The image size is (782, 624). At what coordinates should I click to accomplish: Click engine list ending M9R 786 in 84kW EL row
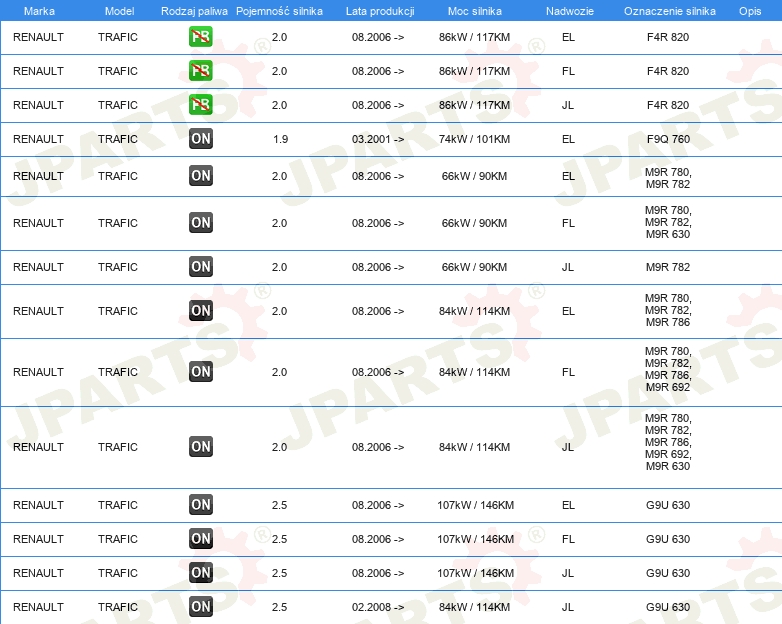tap(668, 310)
